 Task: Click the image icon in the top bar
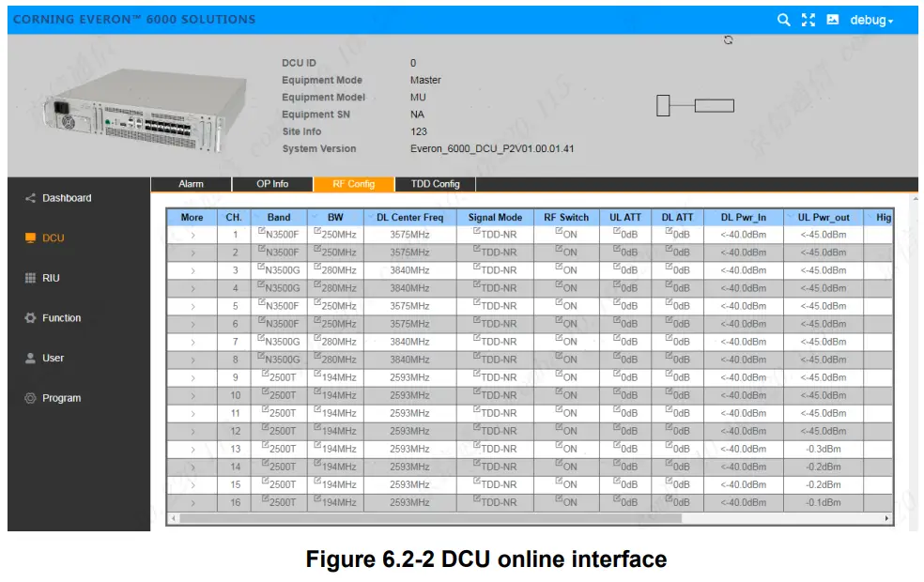tap(832, 19)
